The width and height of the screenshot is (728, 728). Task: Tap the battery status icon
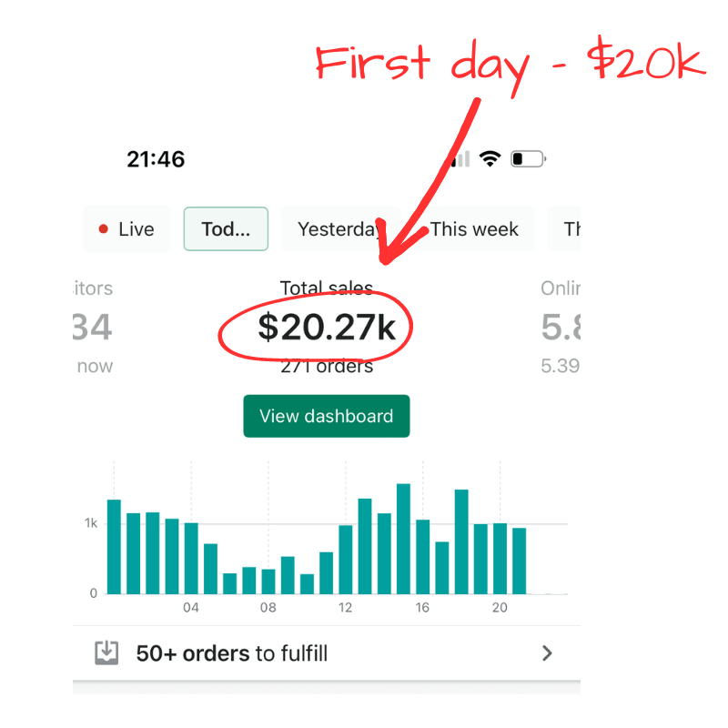coord(528,159)
